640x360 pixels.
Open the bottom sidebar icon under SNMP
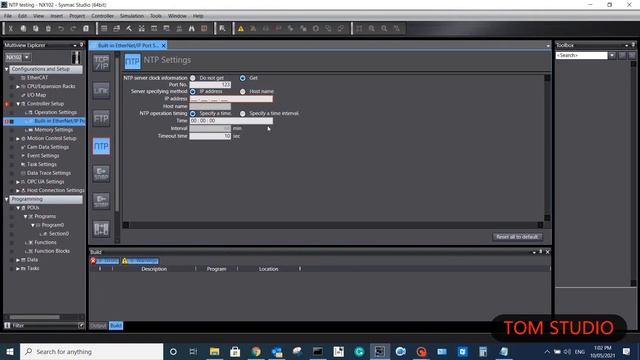coord(101,229)
